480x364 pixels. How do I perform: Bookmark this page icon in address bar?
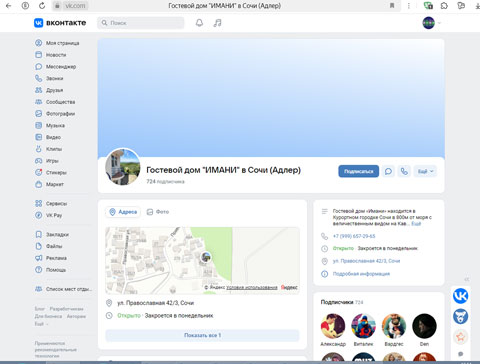[x=392, y=6]
